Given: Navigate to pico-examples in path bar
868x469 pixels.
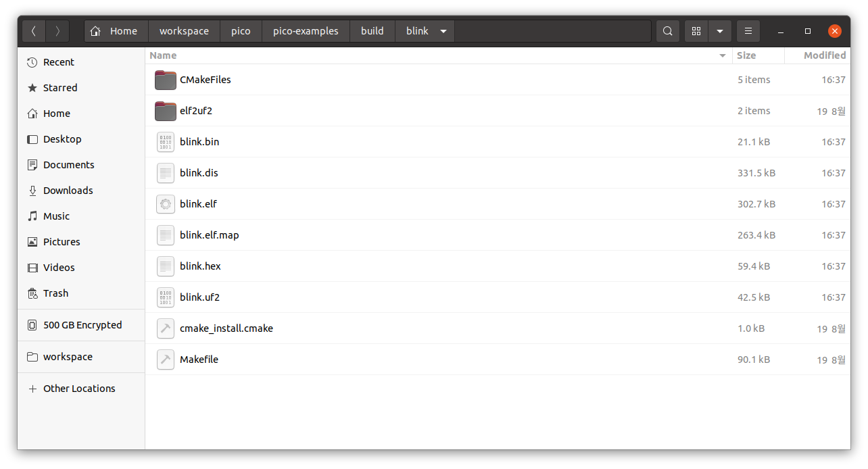Looking at the screenshot, I should (306, 31).
